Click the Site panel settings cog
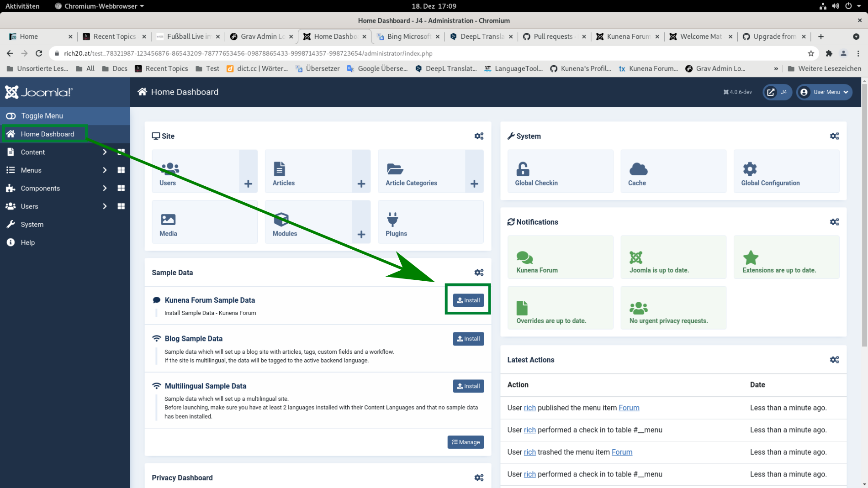The width and height of the screenshot is (868, 488). 478,136
